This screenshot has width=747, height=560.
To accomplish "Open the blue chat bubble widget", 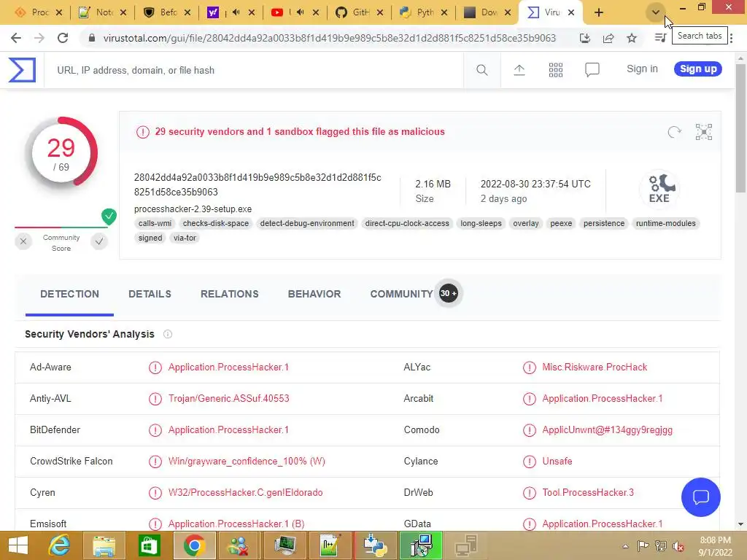I will 701,497.
